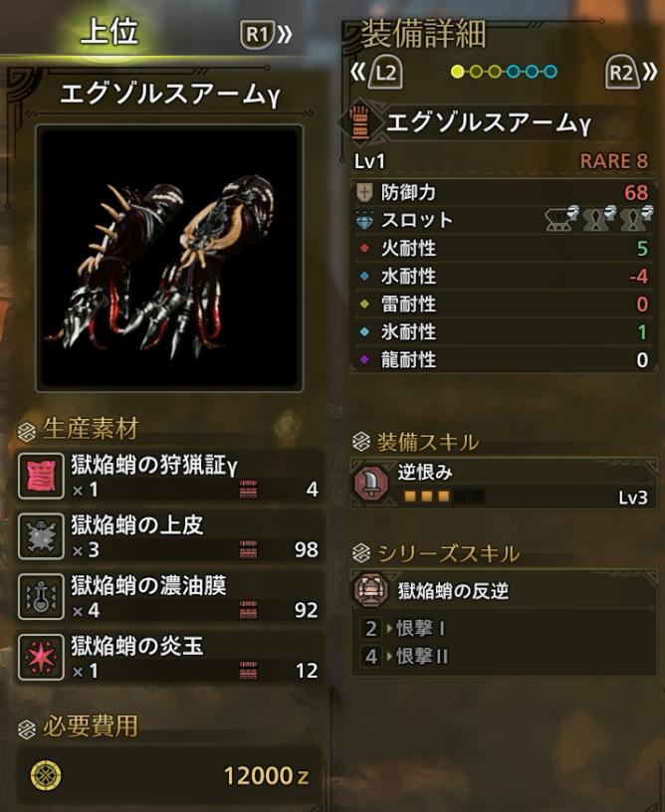Open the 装備詳細 equipment details header

(424, 34)
